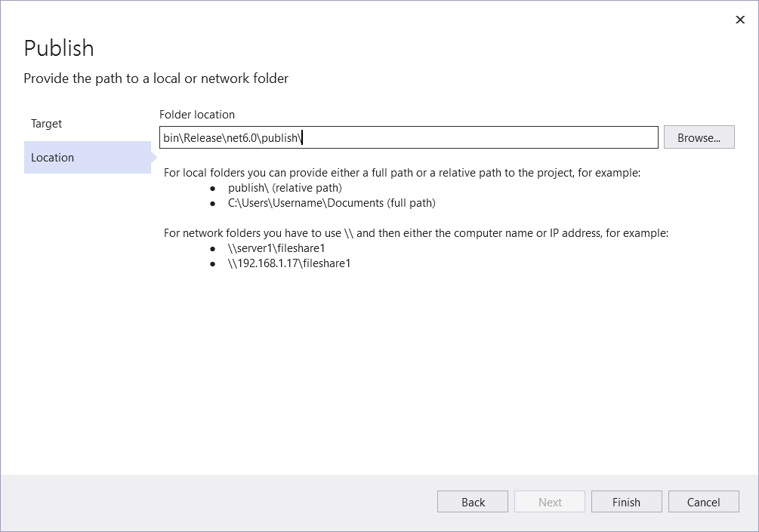Click the 'Publish' dialog heading
759x532 pixels.
pos(59,48)
